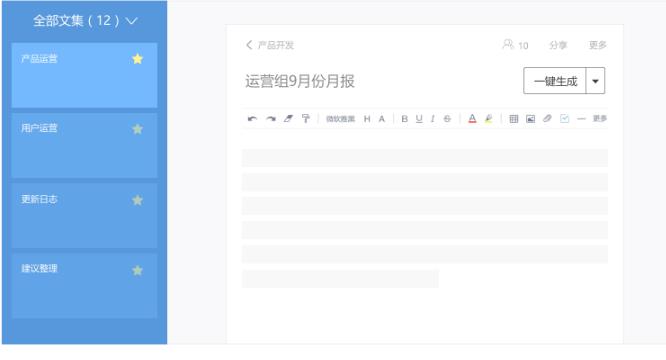
Task: Toggle bold formatting
Action: click(x=404, y=119)
